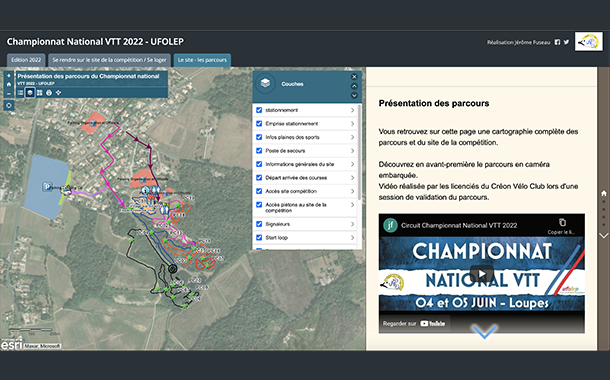Close the Couches layers panel
Viewport: 610px width, 380px height.
pos(354,77)
